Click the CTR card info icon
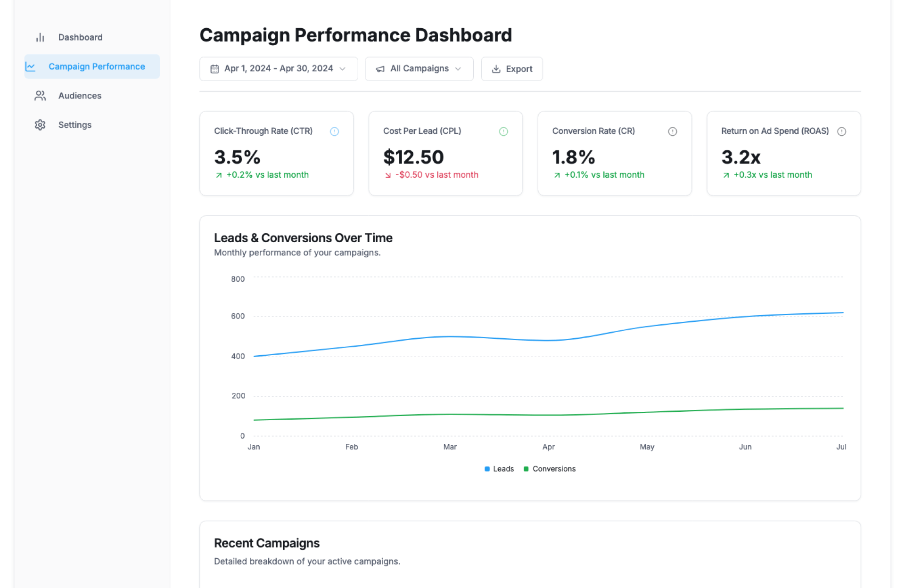Viewport: 905px width, 588px height. 334,131
